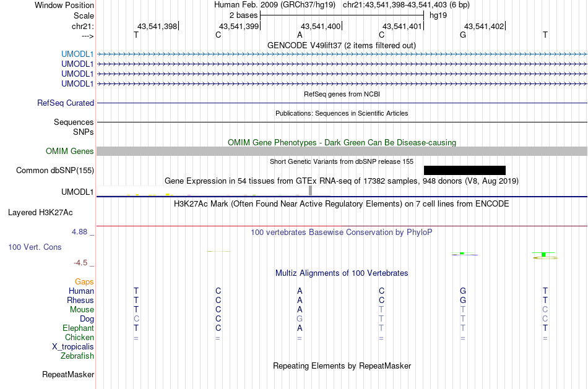Click the chr21:43,541,398-43,541,403 position text
Viewport: 588px width, 389px height.
(406, 5)
